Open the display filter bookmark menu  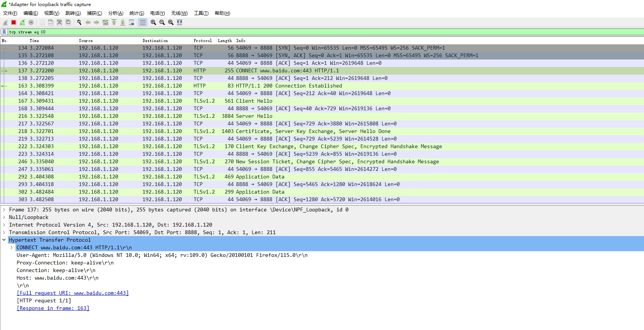(4, 32)
